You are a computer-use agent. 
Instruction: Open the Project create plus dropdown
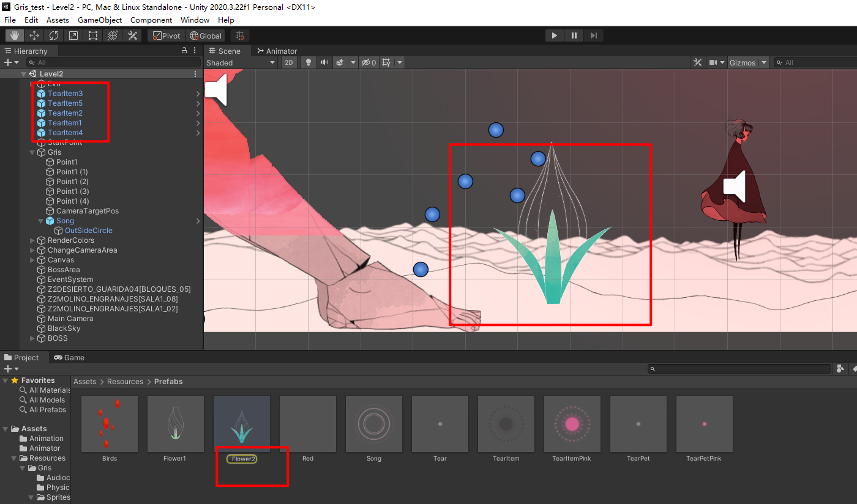11,369
